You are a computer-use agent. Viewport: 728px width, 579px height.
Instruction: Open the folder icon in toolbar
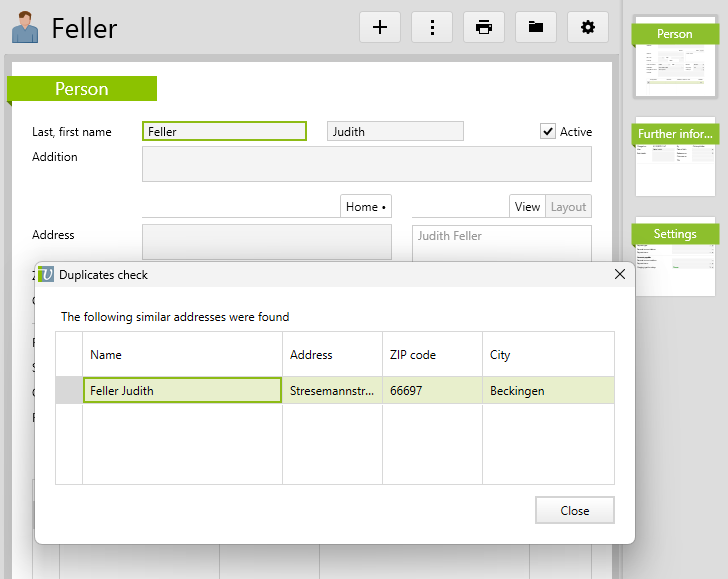click(x=536, y=27)
